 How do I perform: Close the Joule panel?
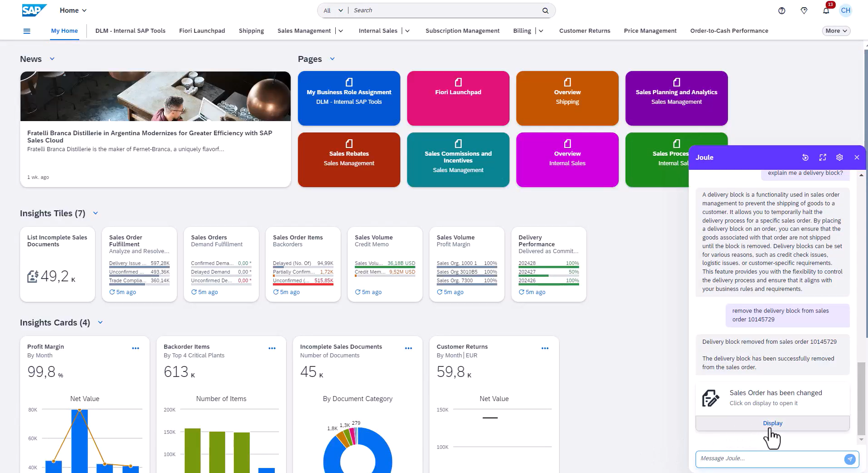[x=857, y=158]
